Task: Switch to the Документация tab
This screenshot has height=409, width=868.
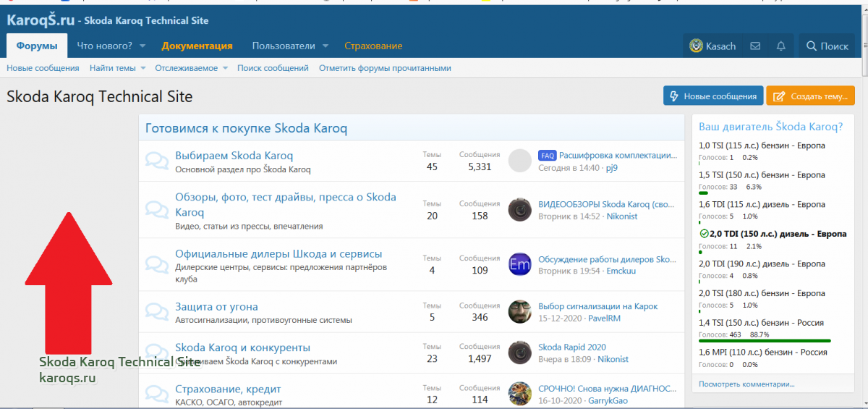Action: (x=197, y=46)
